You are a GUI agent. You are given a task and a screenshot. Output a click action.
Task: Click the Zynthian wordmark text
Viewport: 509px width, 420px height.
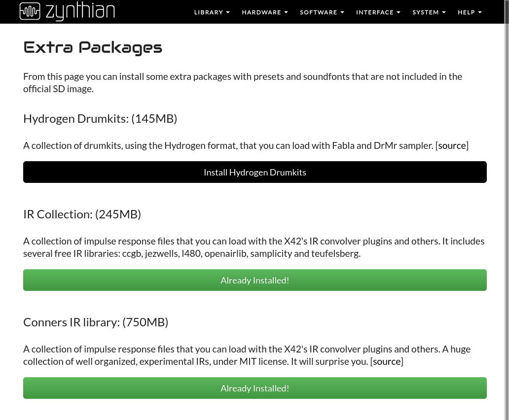[80, 12]
